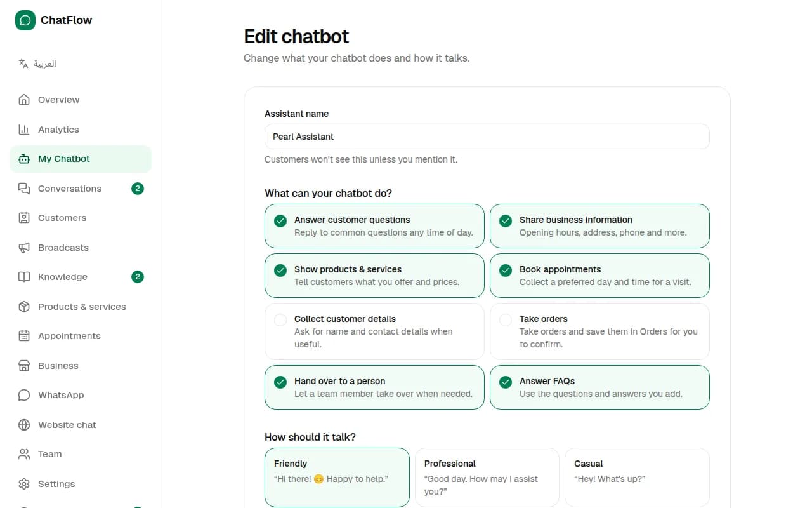Uncheck Share business information option
812x508 pixels.
click(x=599, y=226)
